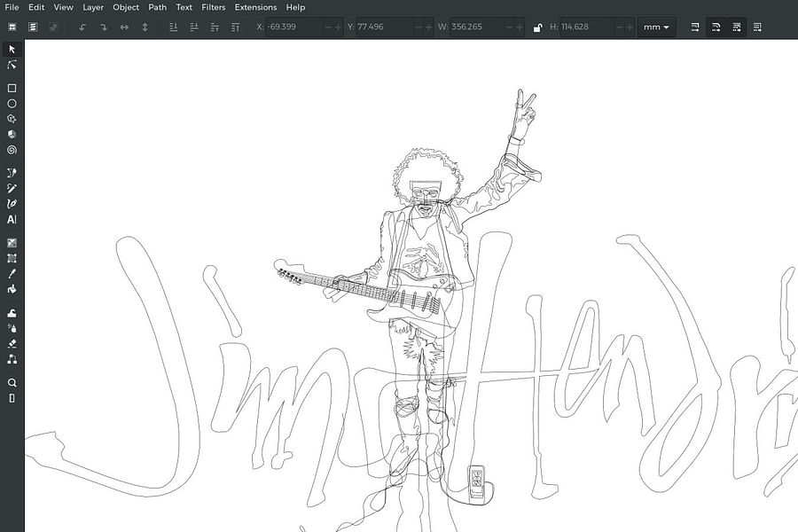Select the Ellipse tool
The image size is (798, 532).
pyautogui.click(x=12, y=104)
